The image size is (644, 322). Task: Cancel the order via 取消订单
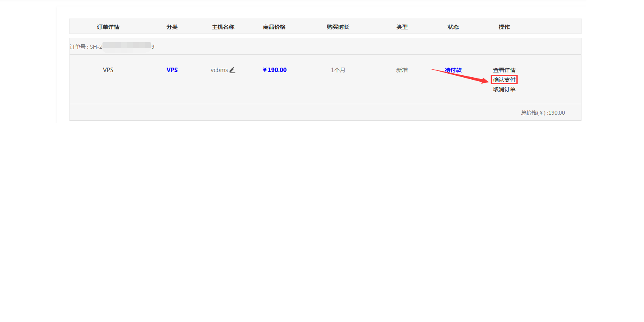click(x=504, y=89)
